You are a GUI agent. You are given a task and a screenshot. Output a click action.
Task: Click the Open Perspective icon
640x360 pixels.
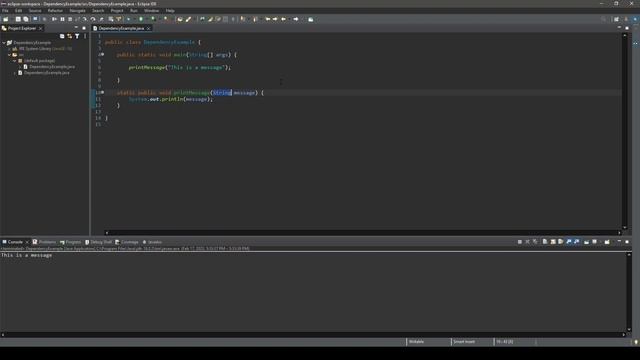(x=616, y=19)
